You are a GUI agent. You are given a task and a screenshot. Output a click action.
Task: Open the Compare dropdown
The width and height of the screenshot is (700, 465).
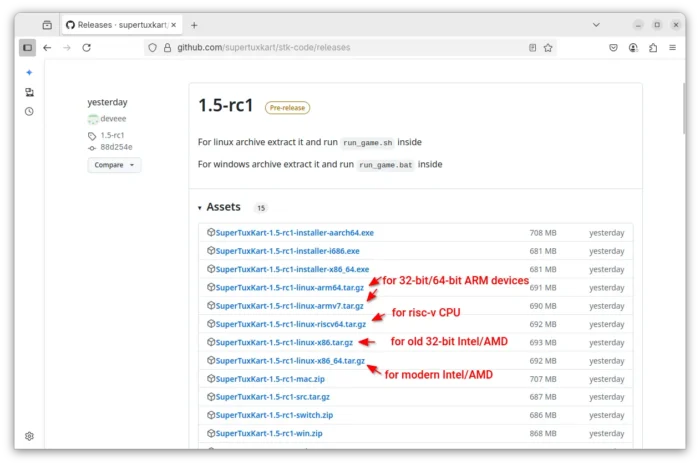pyautogui.click(x=114, y=165)
